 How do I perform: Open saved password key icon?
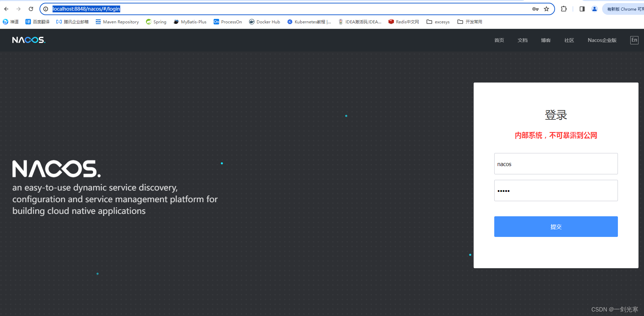pos(535,9)
